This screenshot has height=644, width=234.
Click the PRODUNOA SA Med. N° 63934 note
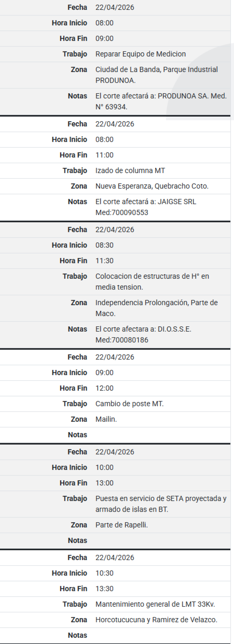pos(161,101)
